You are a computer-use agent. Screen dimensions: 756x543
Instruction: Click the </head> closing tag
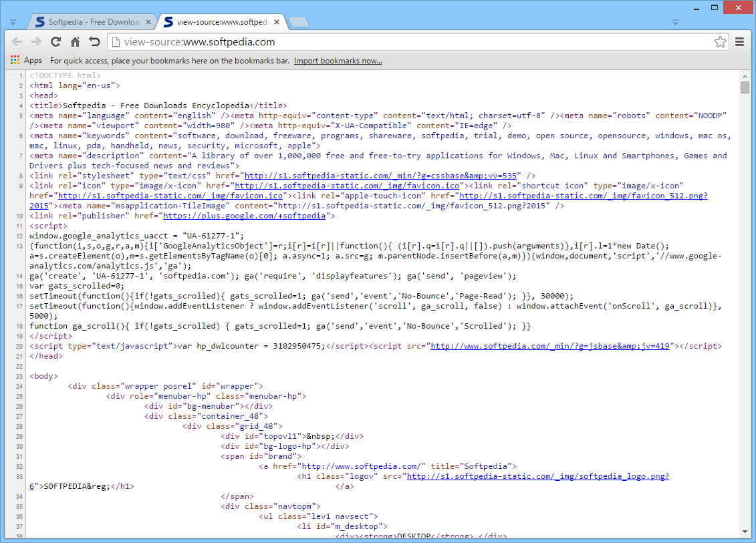46,356
